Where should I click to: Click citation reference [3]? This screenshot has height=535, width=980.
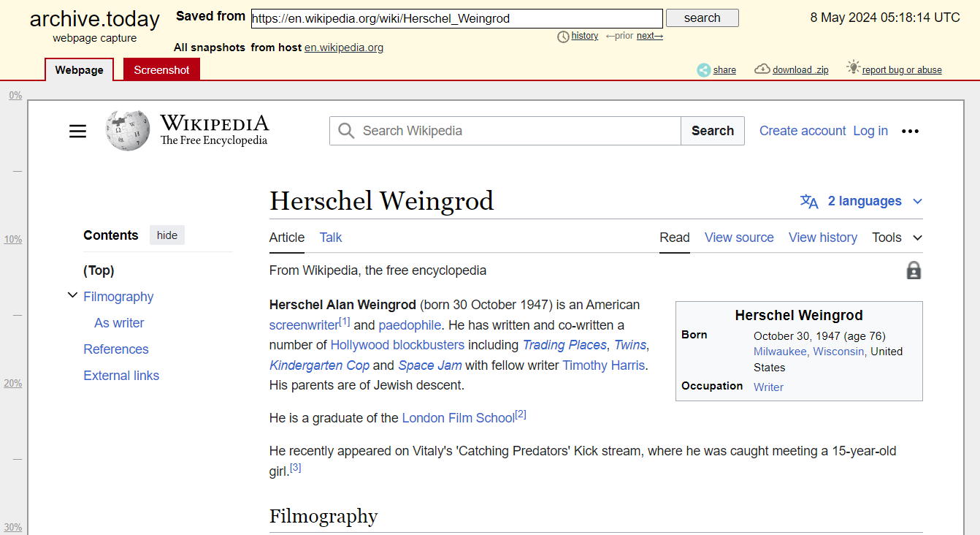[296, 468]
